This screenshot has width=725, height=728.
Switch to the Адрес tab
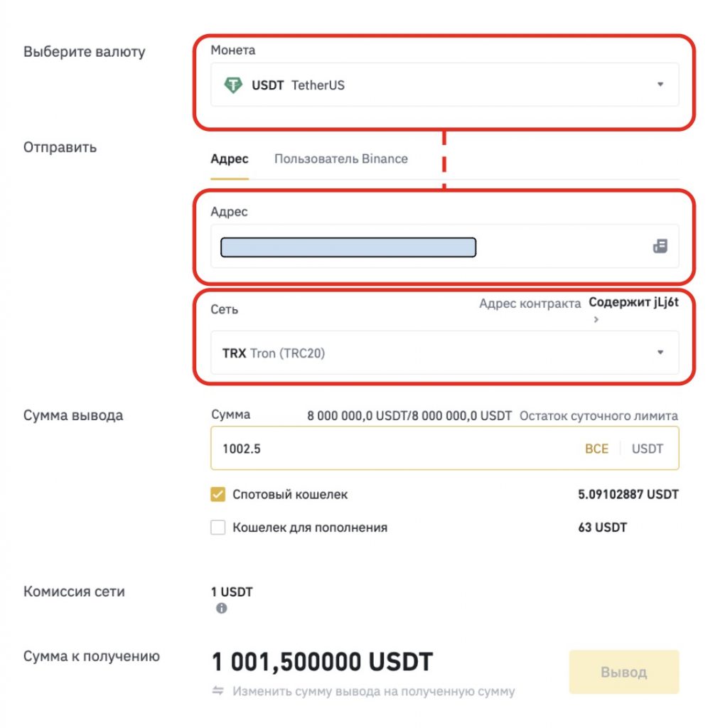(229, 159)
